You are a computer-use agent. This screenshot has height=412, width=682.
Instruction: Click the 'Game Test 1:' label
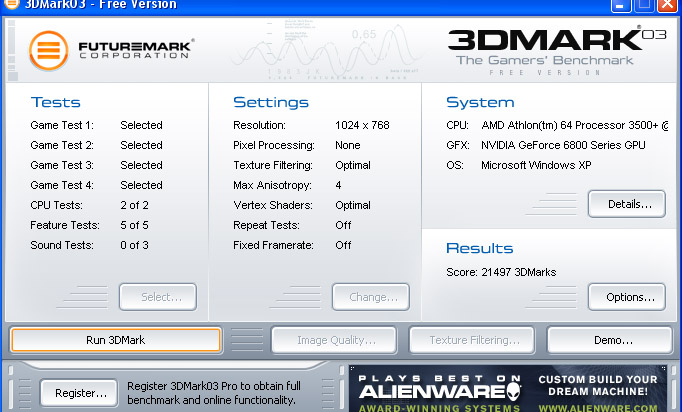[62, 125]
